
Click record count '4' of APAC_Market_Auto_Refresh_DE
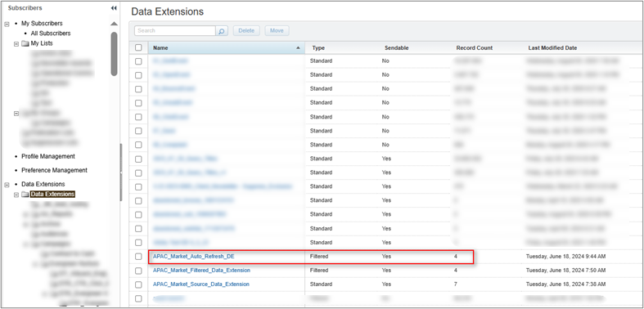pos(456,257)
